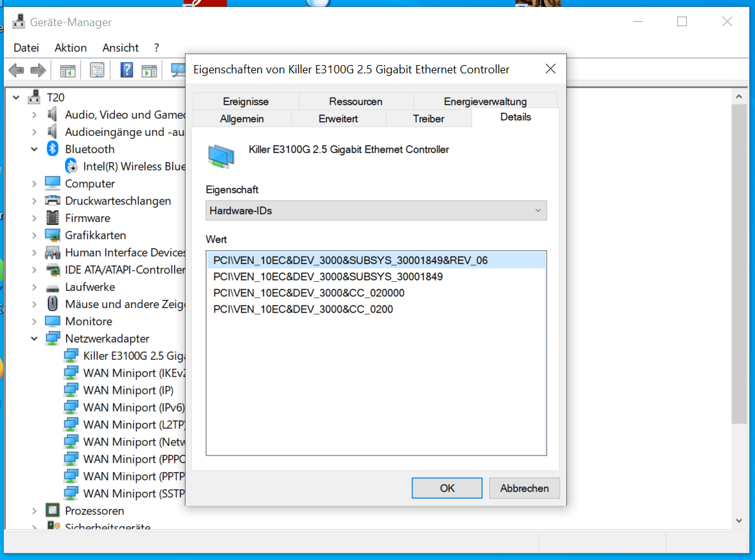
Task: Click the Intel(R) Wireless Bluetooth device icon
Action: (x=71, y=166)
